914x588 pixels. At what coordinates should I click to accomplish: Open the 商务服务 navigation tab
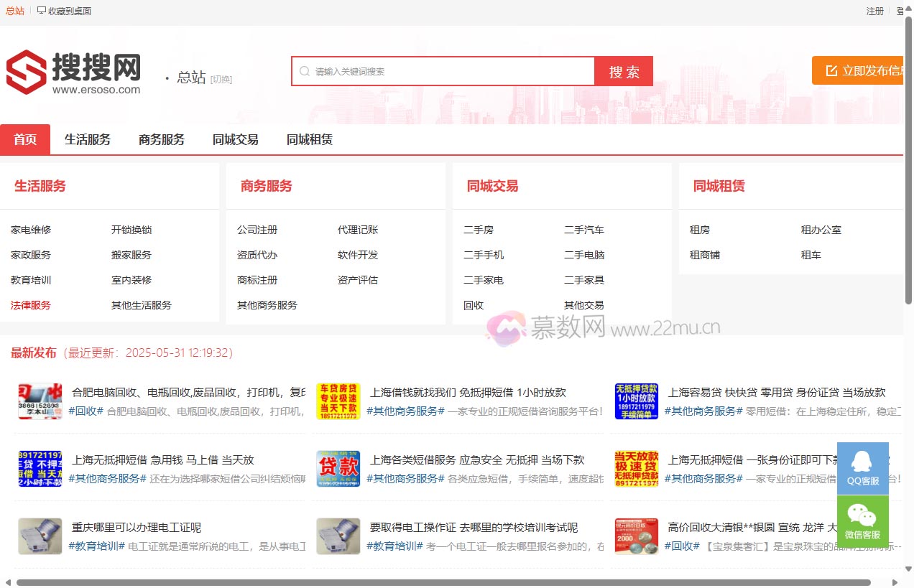(161, 139)
